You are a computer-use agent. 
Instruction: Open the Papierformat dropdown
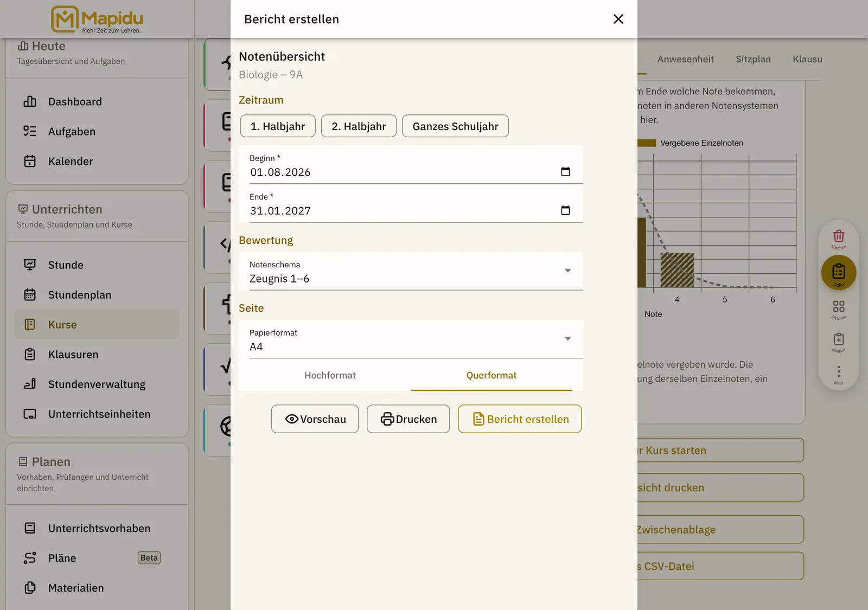pos(411,339)
